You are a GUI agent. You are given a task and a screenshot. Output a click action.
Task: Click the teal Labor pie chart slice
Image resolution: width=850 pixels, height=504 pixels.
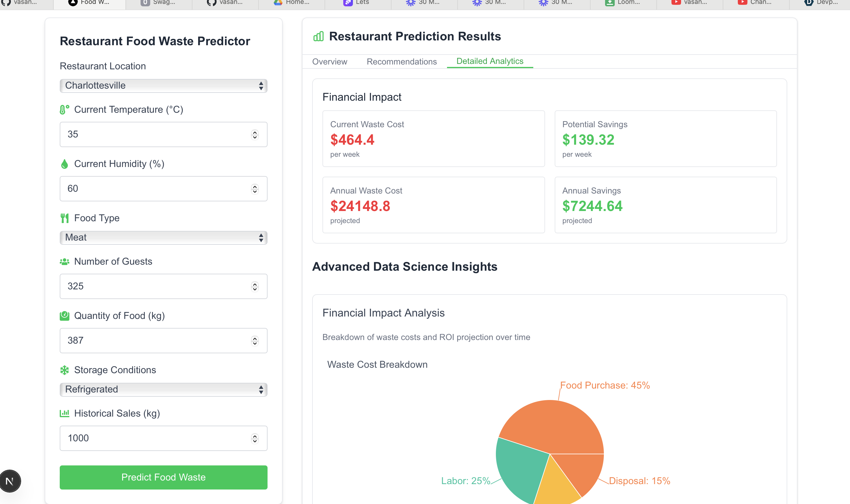520,469
